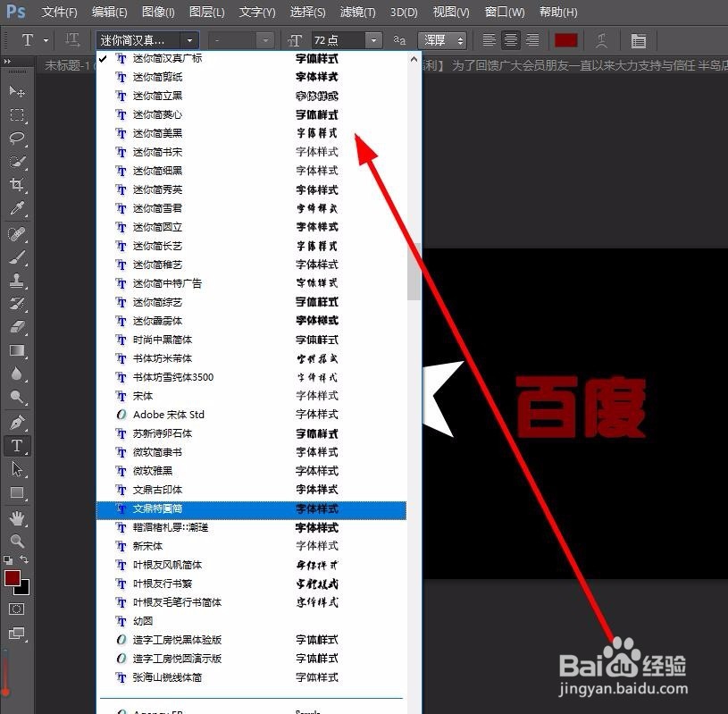This screenshot has height=714, width=728.
Task: Select the Clone Stamp tool
Action: (x=17, y=281)
